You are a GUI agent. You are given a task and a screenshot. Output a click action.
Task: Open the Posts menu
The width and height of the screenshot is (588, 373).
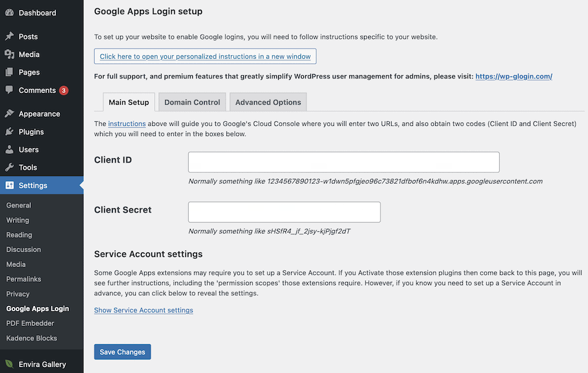pos(28,36)
